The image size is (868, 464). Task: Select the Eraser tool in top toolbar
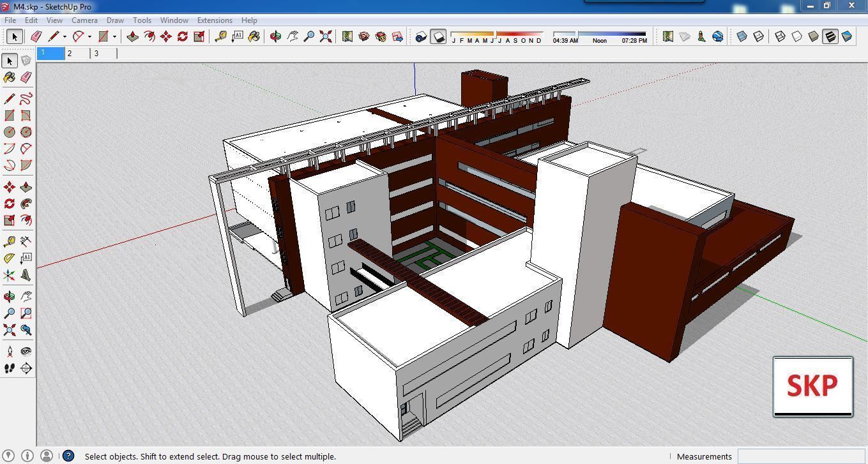[x=36, y=36]
